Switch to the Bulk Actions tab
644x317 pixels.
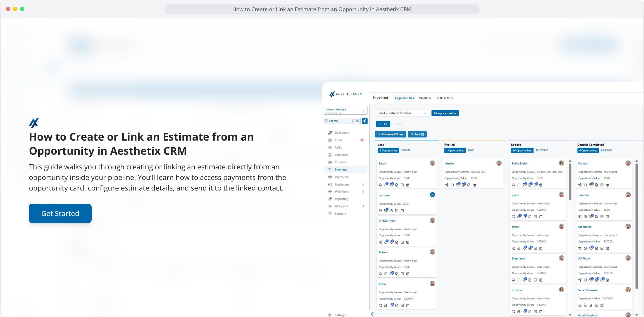pyautogui.click(x=445, y=98)
